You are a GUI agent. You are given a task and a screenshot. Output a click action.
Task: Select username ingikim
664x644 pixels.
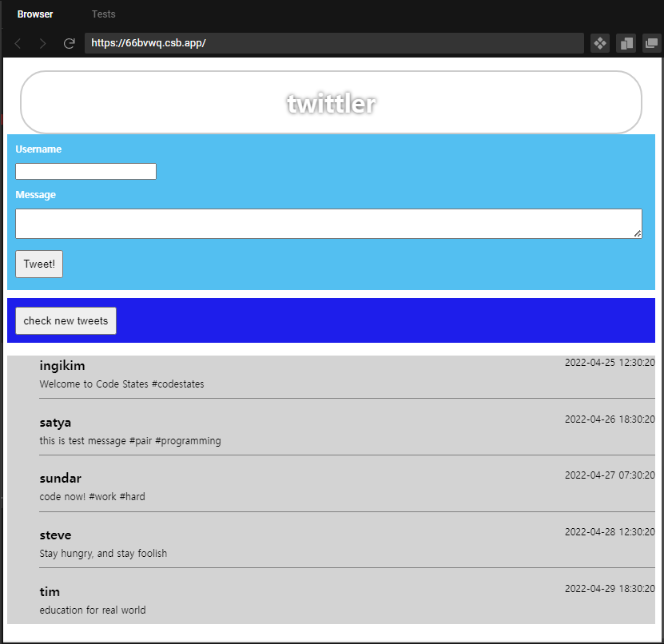coord(62,365)
